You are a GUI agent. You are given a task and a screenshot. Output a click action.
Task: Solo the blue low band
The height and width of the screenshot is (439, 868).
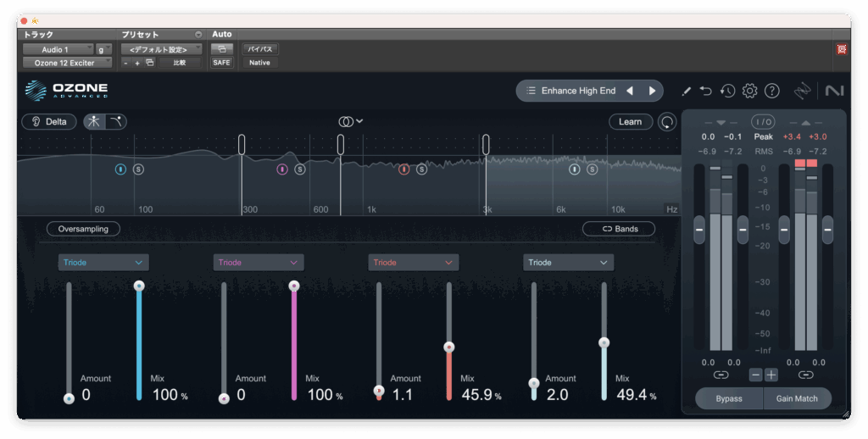point(138,169)
